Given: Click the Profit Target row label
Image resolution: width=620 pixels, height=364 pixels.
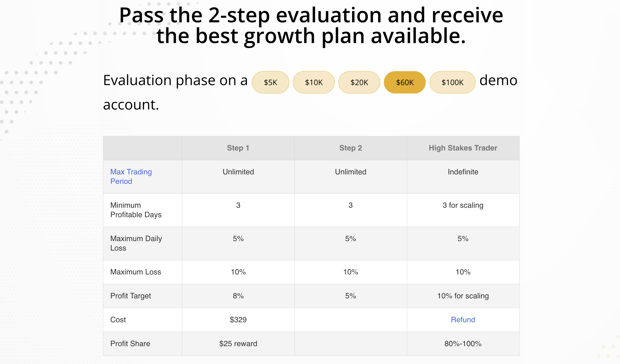Looking at the screenshot, I should 131,296.
